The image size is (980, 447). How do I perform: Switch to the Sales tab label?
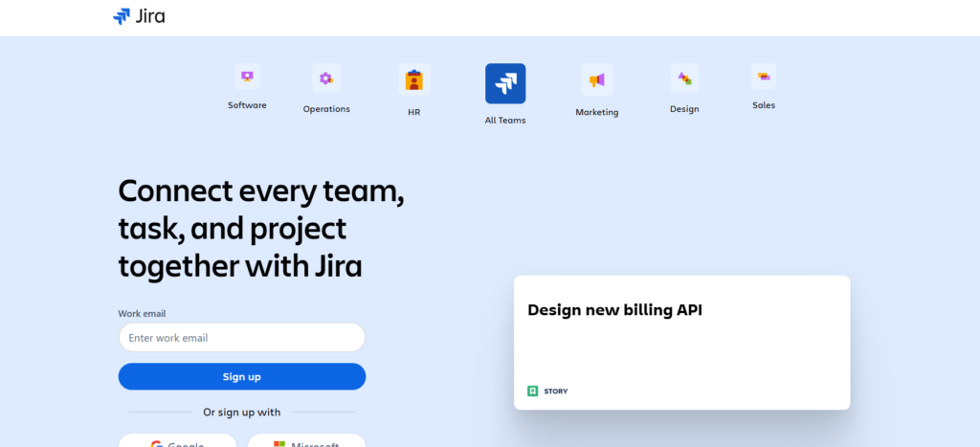coord(764,105)
